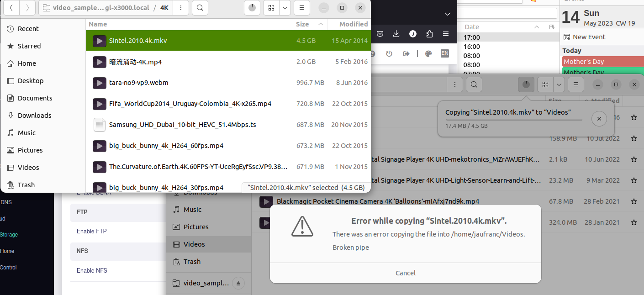The image size is (644, 295).
Task: Go forward in the 4K folder window
Action: (27, 8)
